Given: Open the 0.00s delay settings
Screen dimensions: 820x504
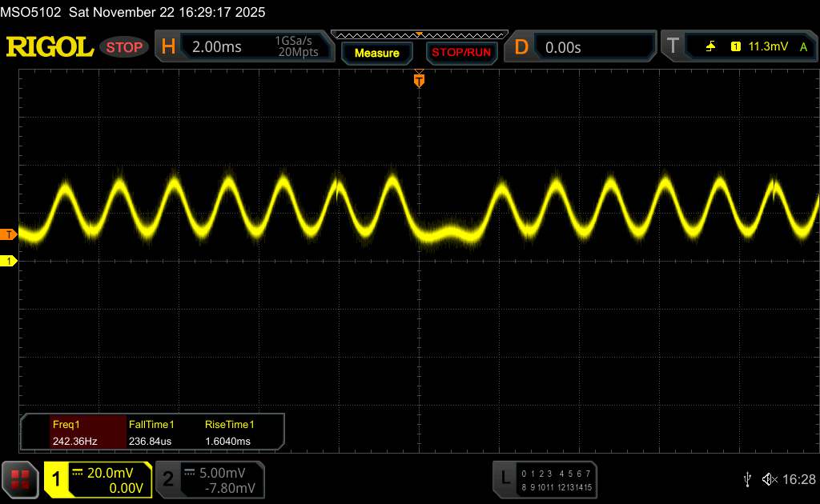Looking at the screenshot, I should pos(593,47).
